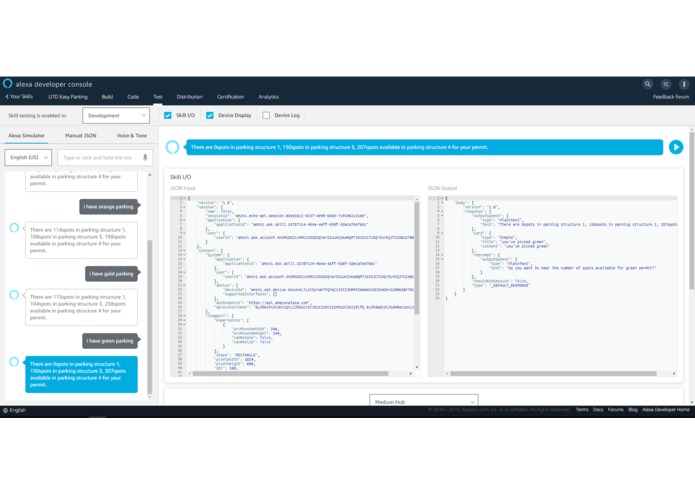The width and height of the screenshot is (695, 494).
Task: Toggle the Device Display checkbox
Action: click(210, 115)
